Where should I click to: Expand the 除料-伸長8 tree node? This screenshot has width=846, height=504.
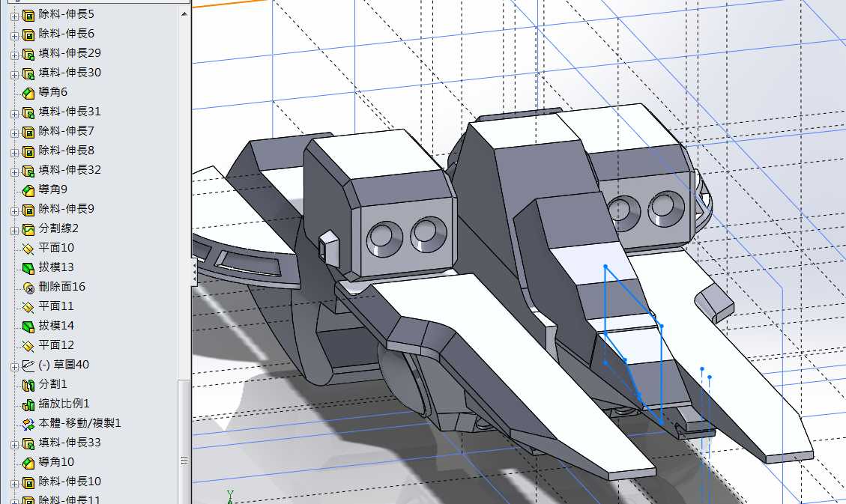14,152
